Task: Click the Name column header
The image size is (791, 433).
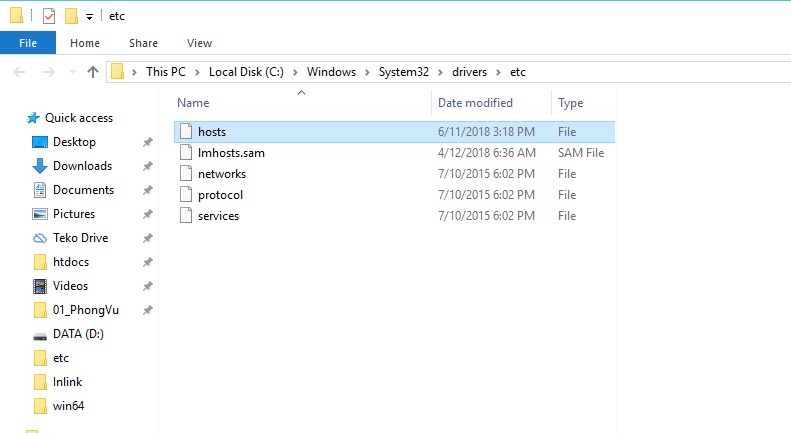Action: 193,103
